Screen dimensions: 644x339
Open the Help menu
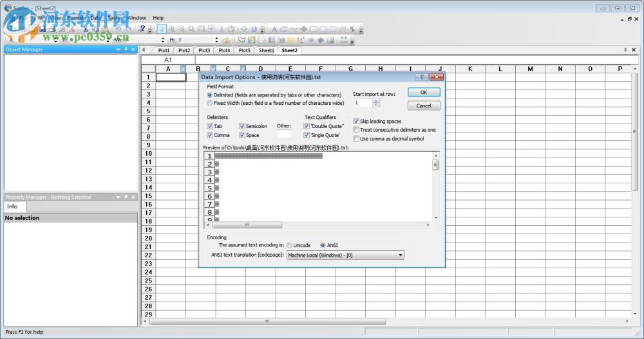pyautogui.click(x=158, y=18)
